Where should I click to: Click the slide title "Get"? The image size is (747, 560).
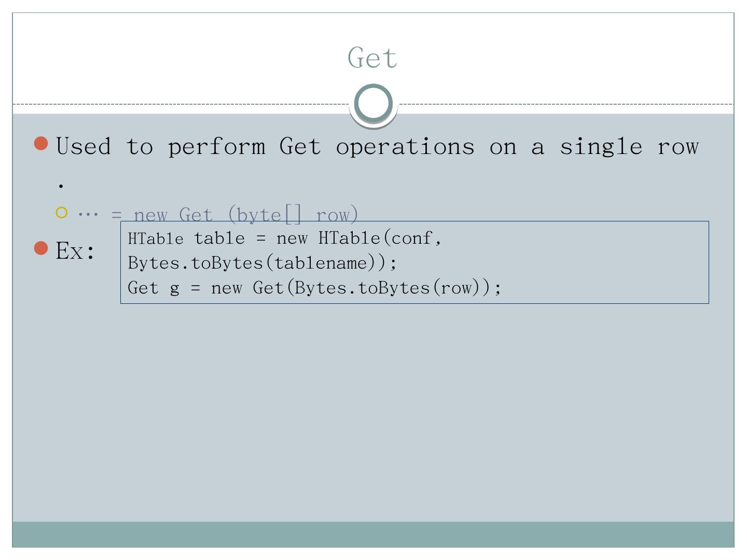click(372, 58)
